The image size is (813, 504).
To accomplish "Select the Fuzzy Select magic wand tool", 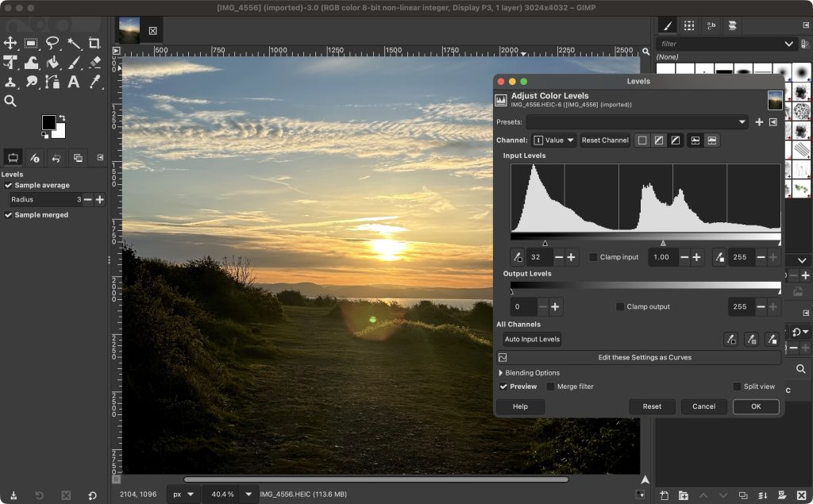I will (x=74, y=43).
